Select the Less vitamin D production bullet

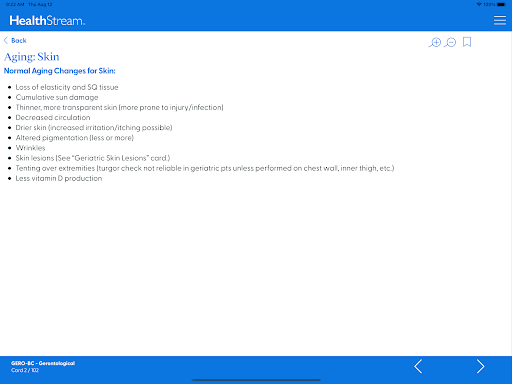59,178
